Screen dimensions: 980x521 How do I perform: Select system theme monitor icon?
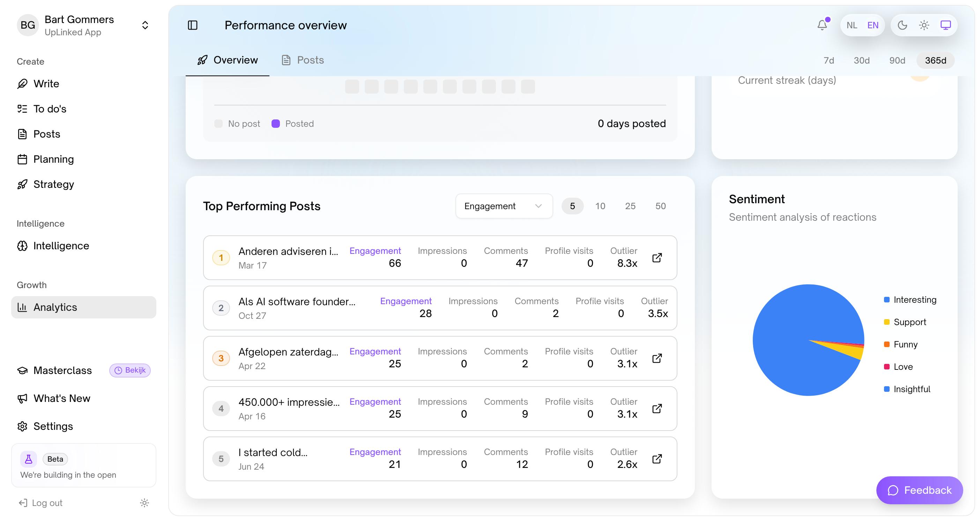[946, 25]
